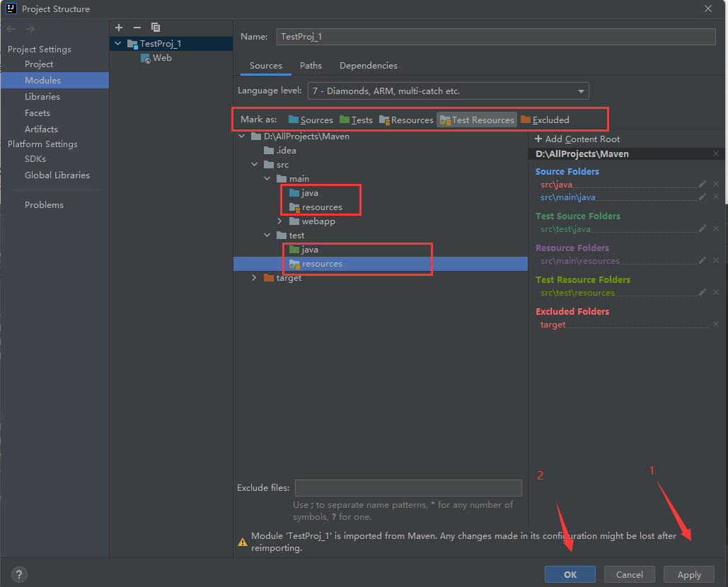Switch to the Sources tab
Screen dimensions: 728x587
pyautogui.click(x=265, y=66)
